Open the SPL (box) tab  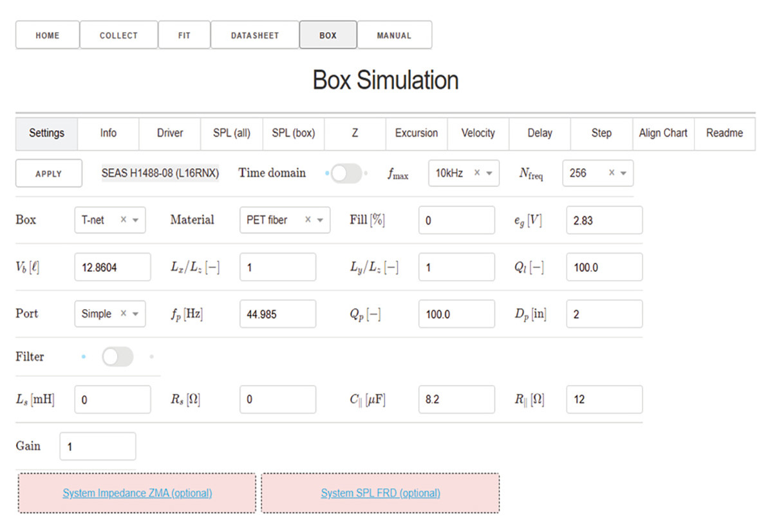[293, 133]
